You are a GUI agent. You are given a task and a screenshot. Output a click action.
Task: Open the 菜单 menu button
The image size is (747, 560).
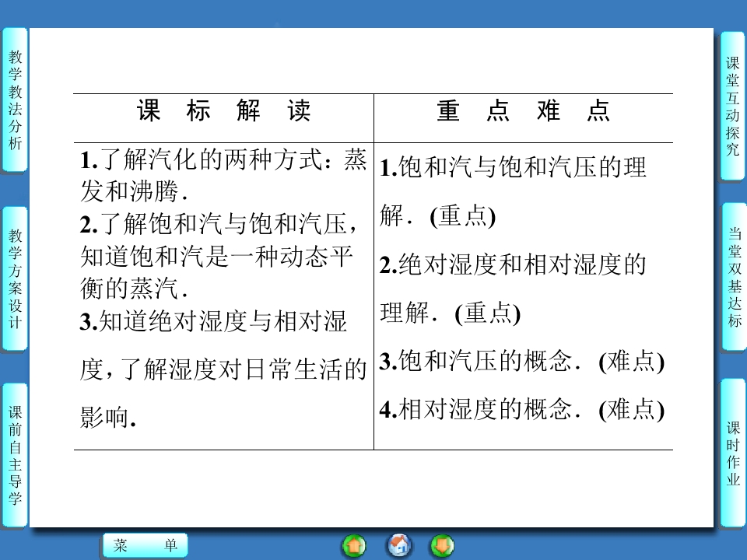click(x=145, y=546)
